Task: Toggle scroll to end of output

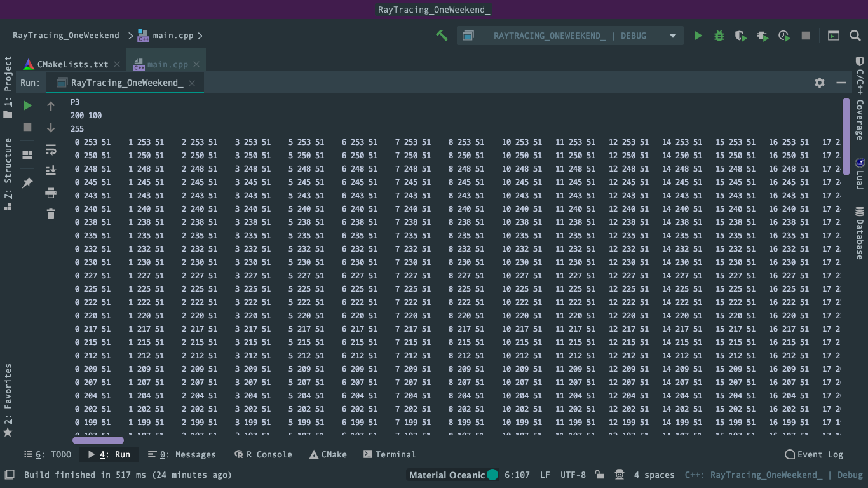Action: [51, 171]
